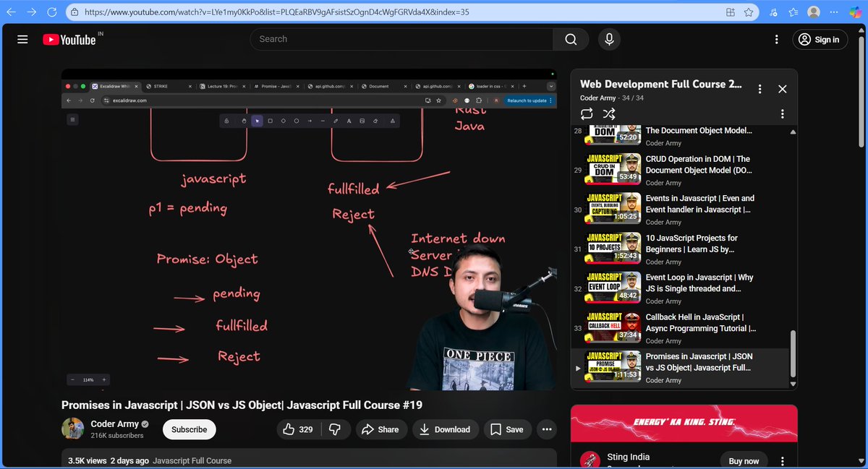
Task: Bookmark the page with the star icon
Action: [749, 12]
